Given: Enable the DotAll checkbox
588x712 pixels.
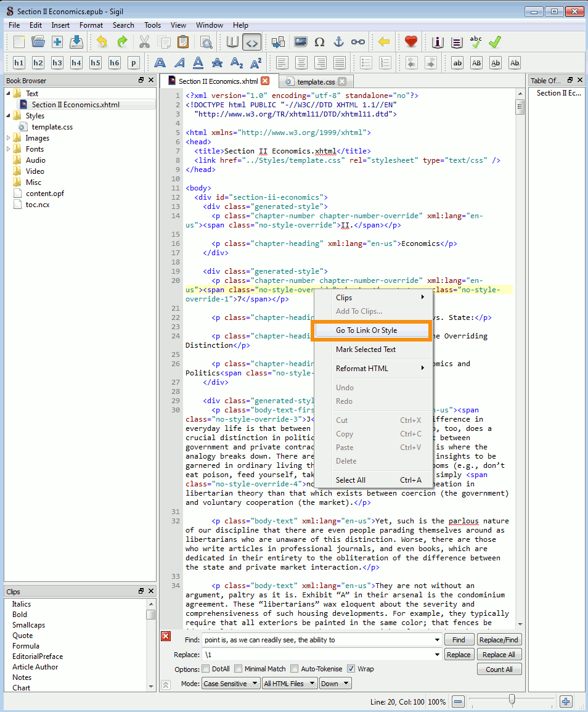Looking at the screenshot, I should (206, 669).
